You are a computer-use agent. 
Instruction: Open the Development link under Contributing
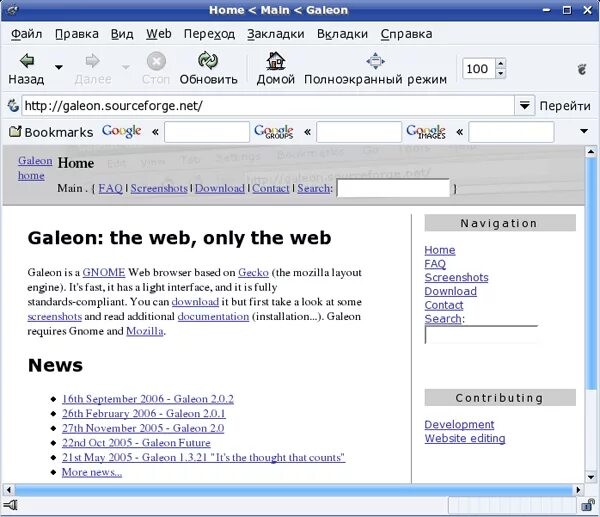pyautogui.click(x=459, y=425)
